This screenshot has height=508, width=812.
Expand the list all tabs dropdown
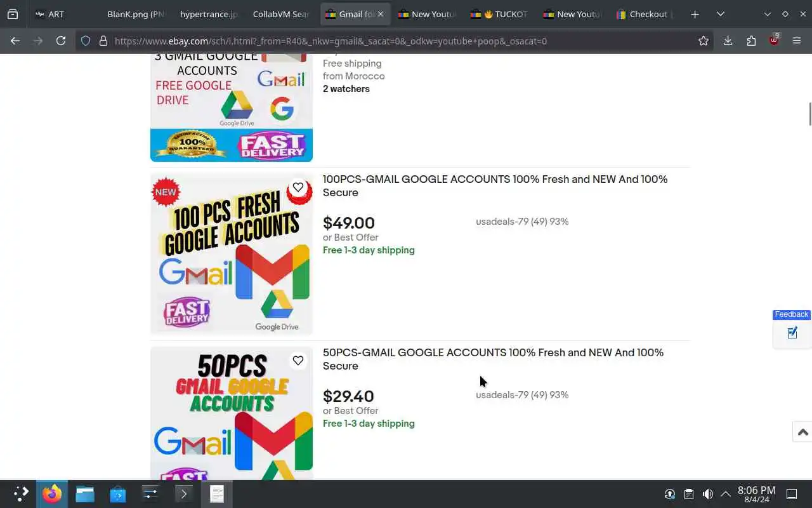pos(721,14)
